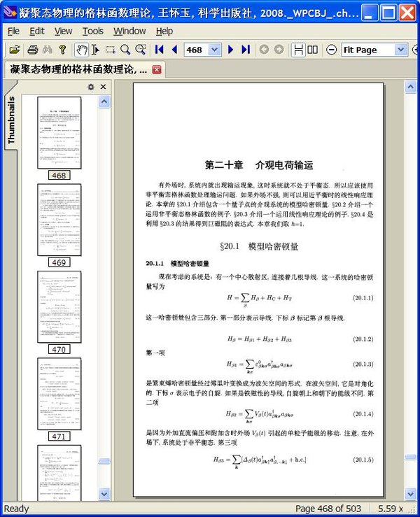Viewport: 420px width, 517px height.
Task: Print the document with printer icon
Action: coord(33,50)
